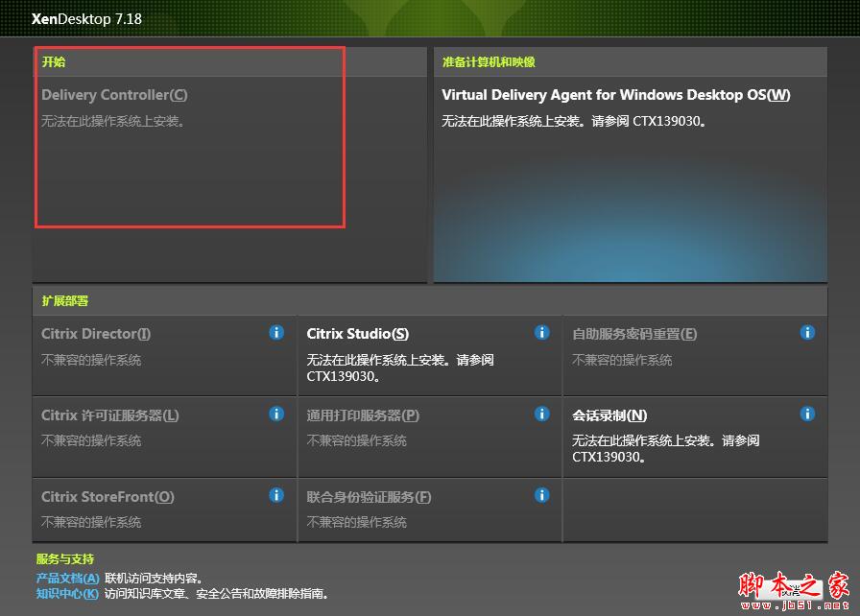Select Delivery Controller(C) install option

pyautogui.click(x=114, y=95)
